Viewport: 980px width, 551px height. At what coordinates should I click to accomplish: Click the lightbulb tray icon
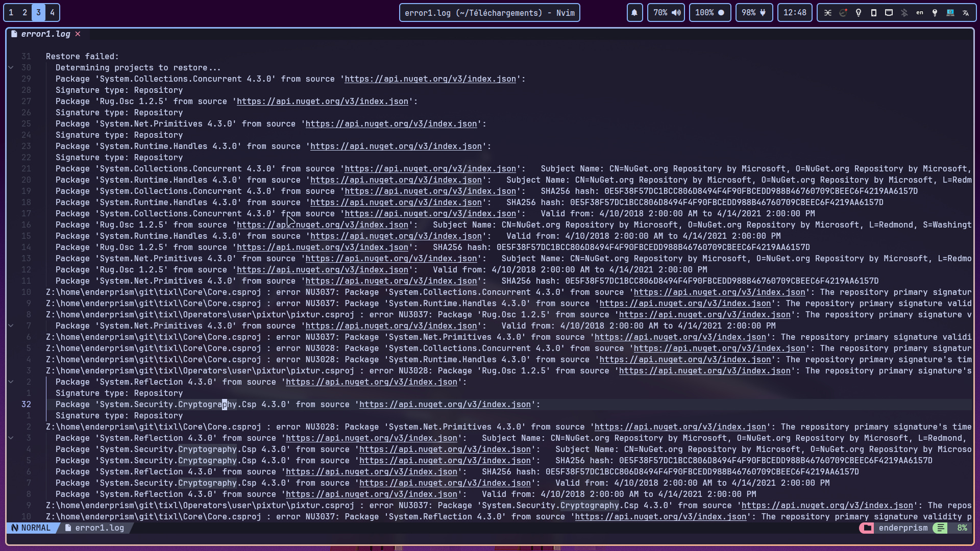pos(859,13)
